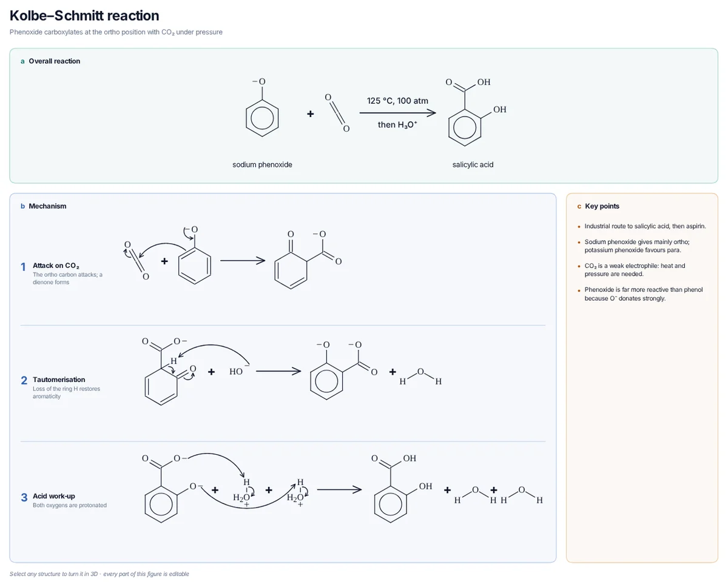Select the water molecule in step 2

point(420,376)
